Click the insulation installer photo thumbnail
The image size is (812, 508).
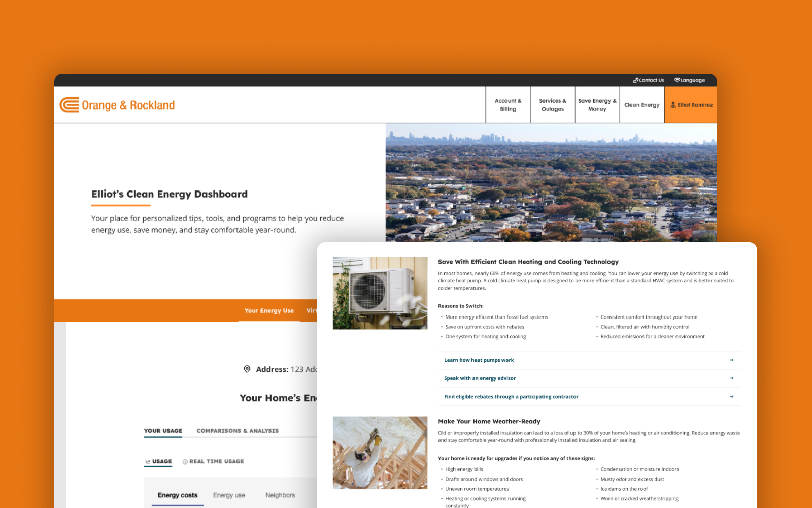(380, 453)
